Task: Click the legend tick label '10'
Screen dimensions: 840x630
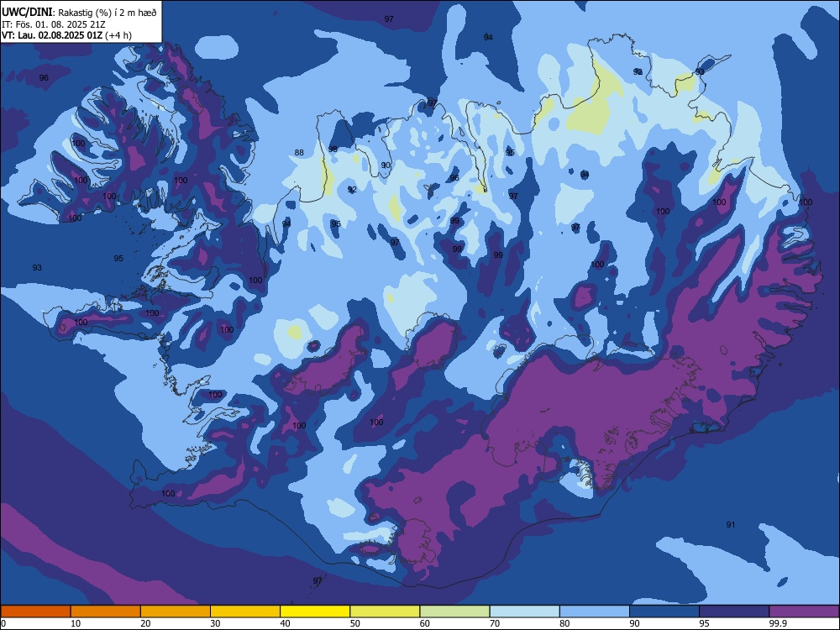Action: pyautogui.click(x=76, y=623)
